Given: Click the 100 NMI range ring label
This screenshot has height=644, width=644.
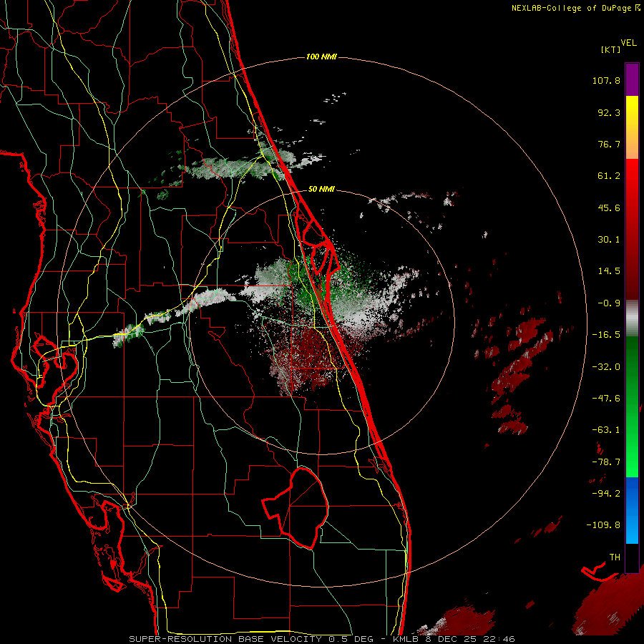Looking at the screenshot, I should pyautogui.click(x=321, y=57).
